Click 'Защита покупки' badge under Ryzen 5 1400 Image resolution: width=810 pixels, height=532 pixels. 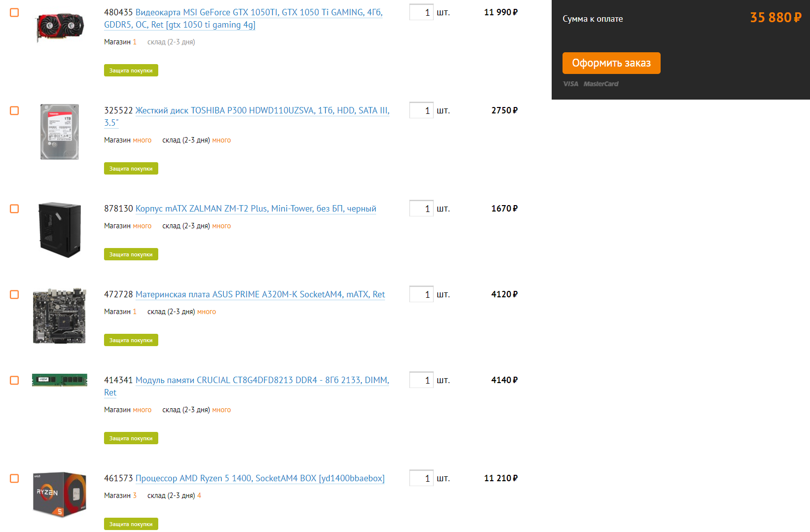point(131,524)
